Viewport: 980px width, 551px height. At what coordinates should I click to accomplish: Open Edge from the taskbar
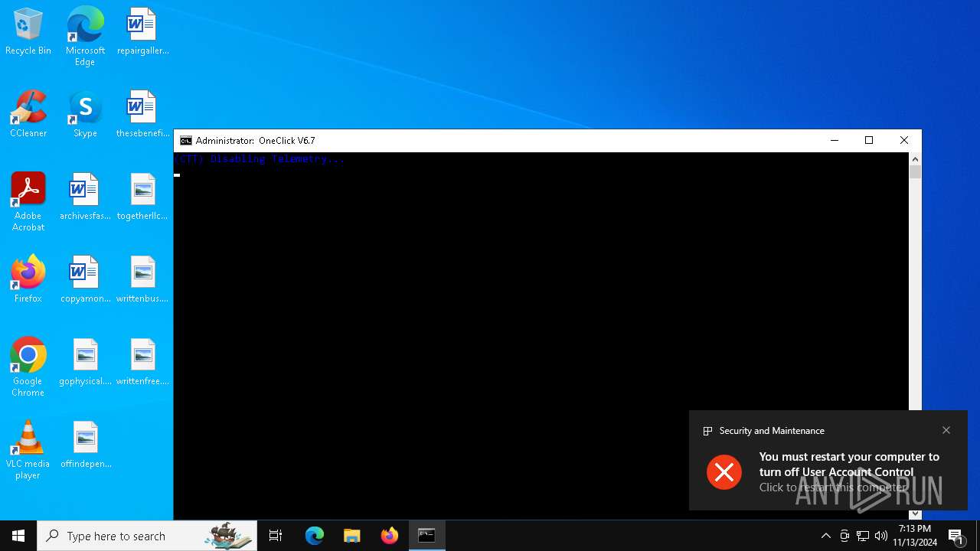315,536
